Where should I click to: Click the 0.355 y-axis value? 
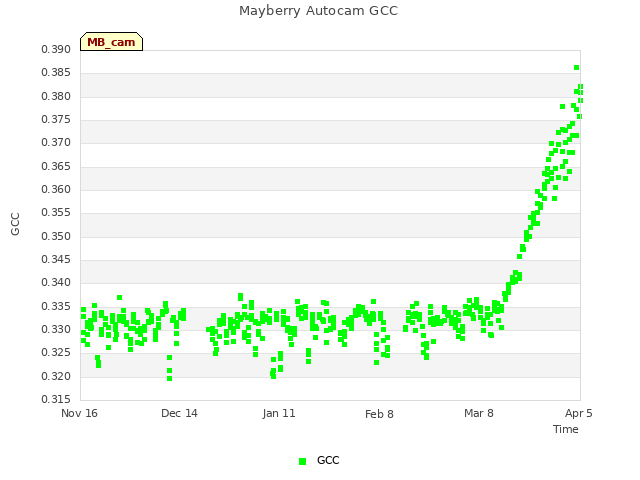[x=56, y=213]
